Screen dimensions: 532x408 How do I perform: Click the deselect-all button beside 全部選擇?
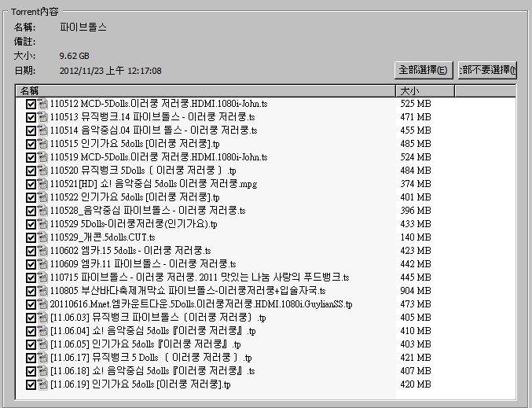tap(487, 70)
